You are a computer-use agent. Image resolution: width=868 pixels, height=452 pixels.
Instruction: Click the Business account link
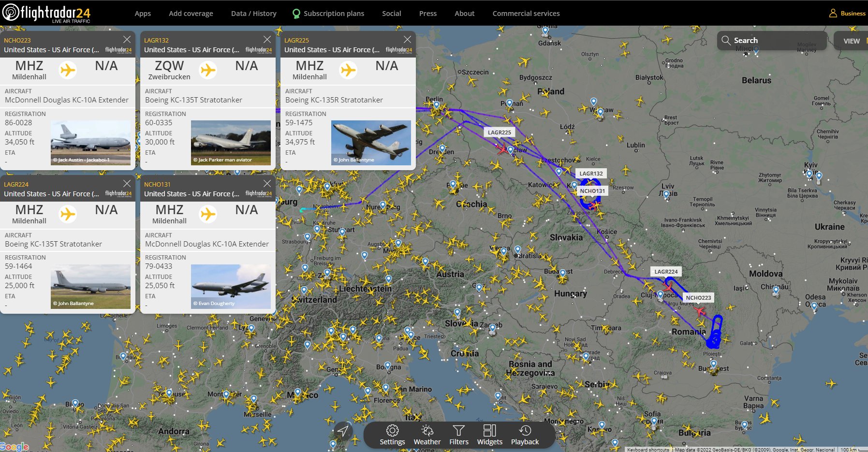[853, 14]
